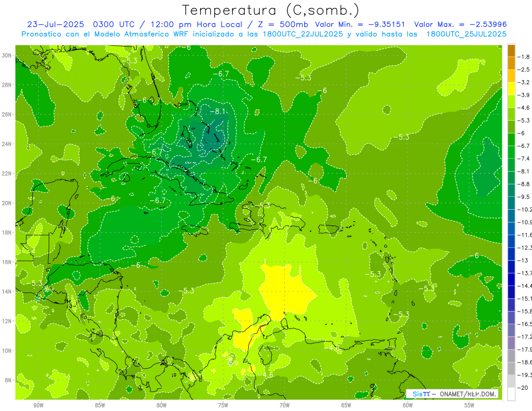The height and width of the screenshot is (411, 532).
Task: Click "Valor Min. = -9.35151" in the header
Action: pos(360,24)
